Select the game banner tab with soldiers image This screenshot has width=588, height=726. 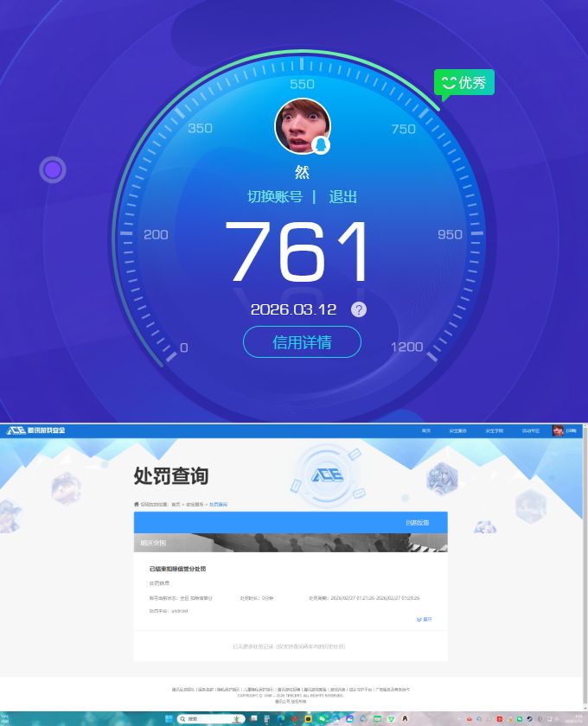pos(291,543)
